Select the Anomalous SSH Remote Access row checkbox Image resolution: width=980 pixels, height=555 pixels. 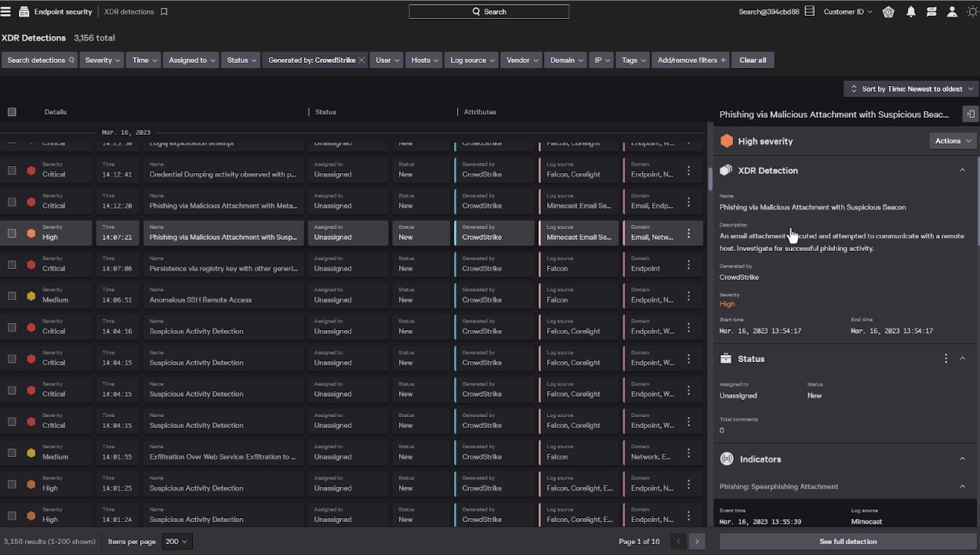tap(12, 296)
